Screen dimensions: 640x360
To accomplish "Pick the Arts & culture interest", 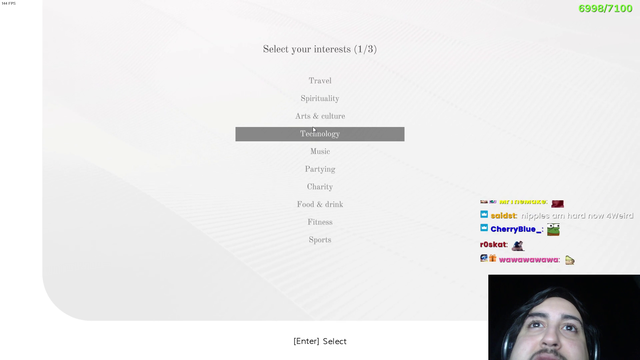I will pyautogui.click(x=320, y=116).
